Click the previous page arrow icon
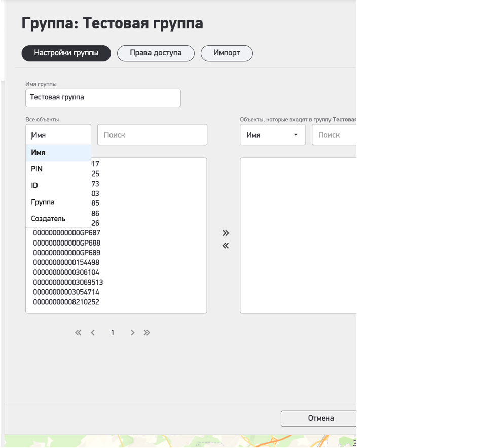 [93, 333]
